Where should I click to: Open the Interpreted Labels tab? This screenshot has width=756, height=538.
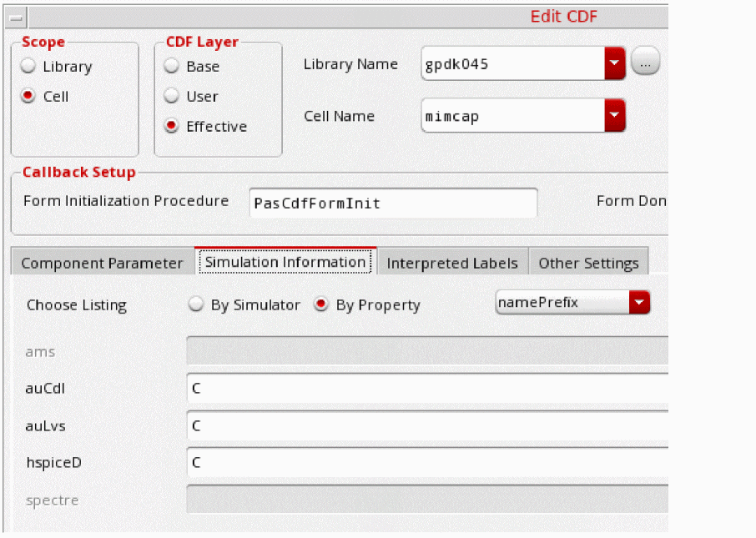click(x=452, y=263)
